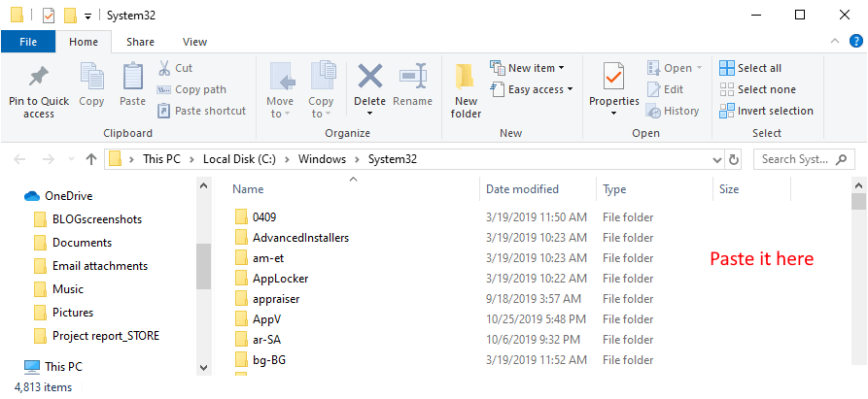Click the New folder icon
This screenshot has width=868, height=399.
pyautogui.click(x=466, y=78)
